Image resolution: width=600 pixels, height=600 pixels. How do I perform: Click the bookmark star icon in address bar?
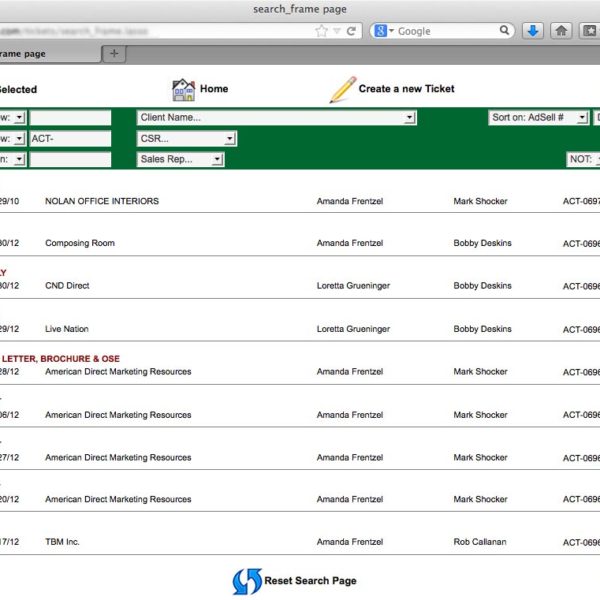click(x=321, y=31)
